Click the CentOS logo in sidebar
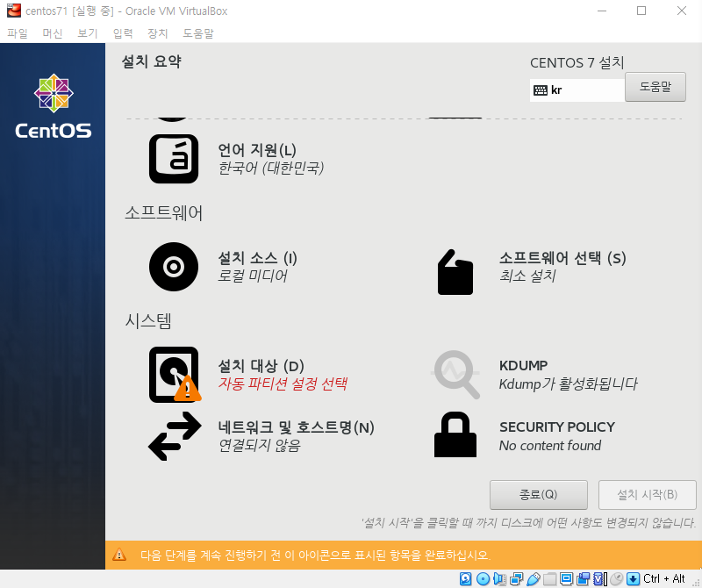The height and width of the screenshot is (588, 702). pyautogui.click(x=54, y=106)
